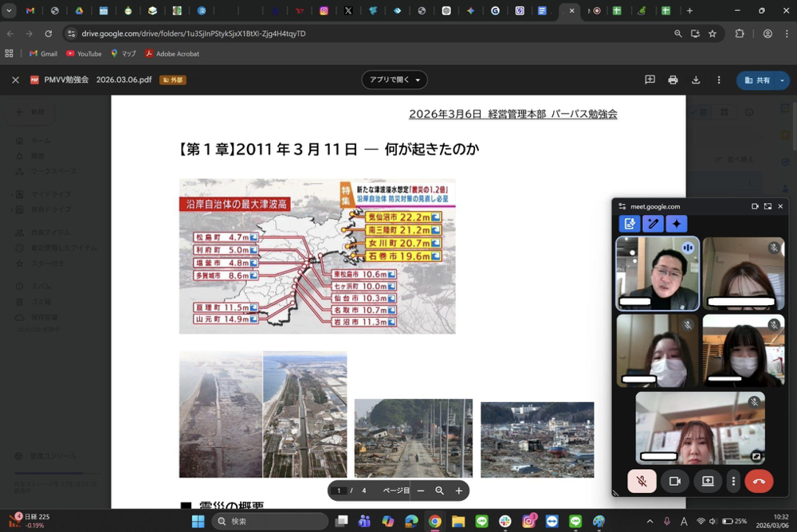This screenshot has height=532, width=797.
Task: Click the present screen button in Meet
Action: coord(707,481)
